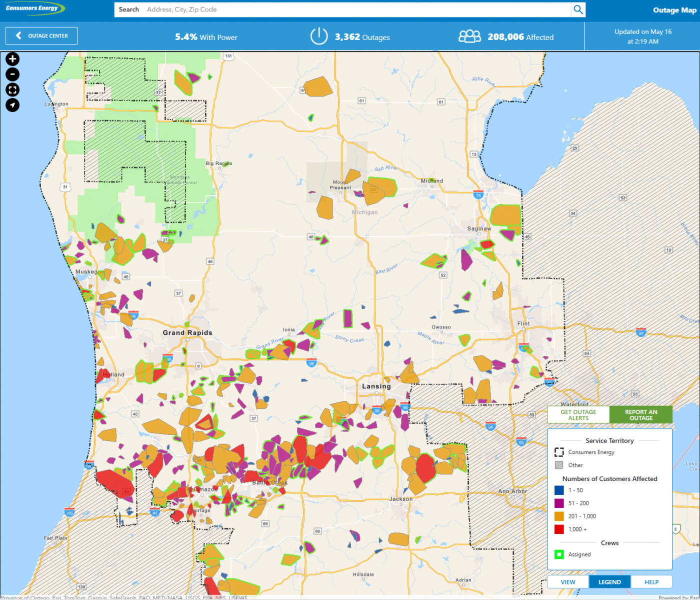
Task: Click the Crews legend heading
Action: (609, 543)
